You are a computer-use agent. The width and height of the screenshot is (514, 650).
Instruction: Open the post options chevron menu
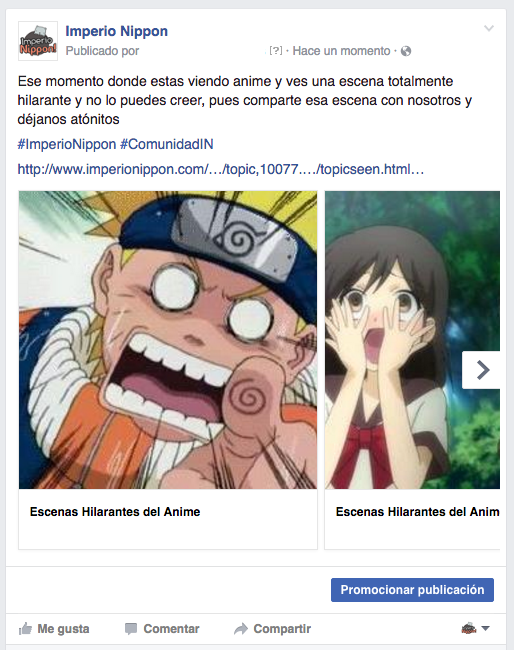click(x=489, y=28)
